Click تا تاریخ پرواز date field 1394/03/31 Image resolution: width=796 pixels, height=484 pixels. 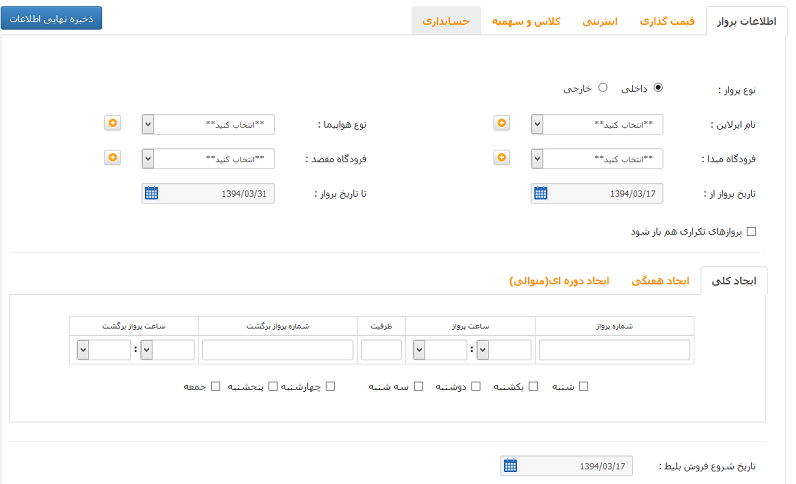tap(208, 193)
